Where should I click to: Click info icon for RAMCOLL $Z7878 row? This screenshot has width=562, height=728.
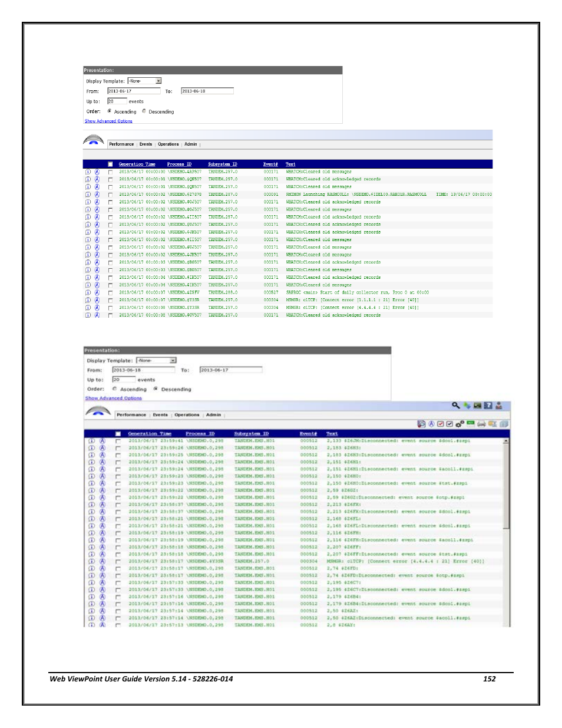coord(88,195)
